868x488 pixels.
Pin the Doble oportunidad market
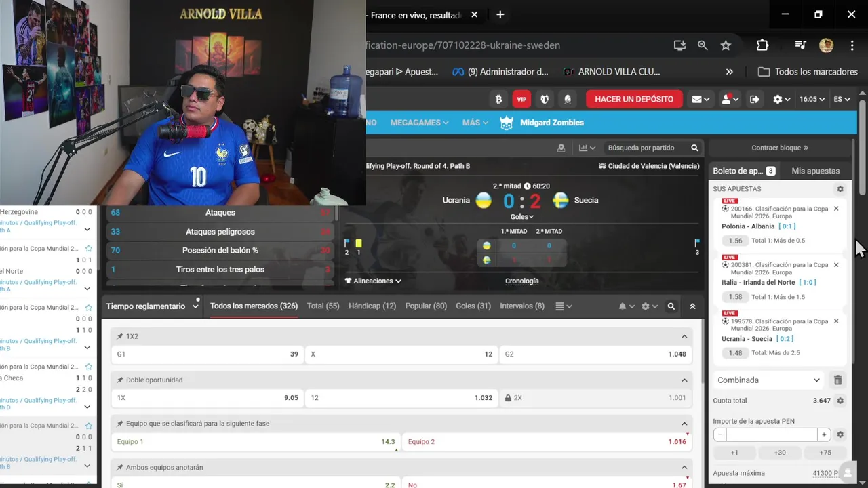coord(120,380)
